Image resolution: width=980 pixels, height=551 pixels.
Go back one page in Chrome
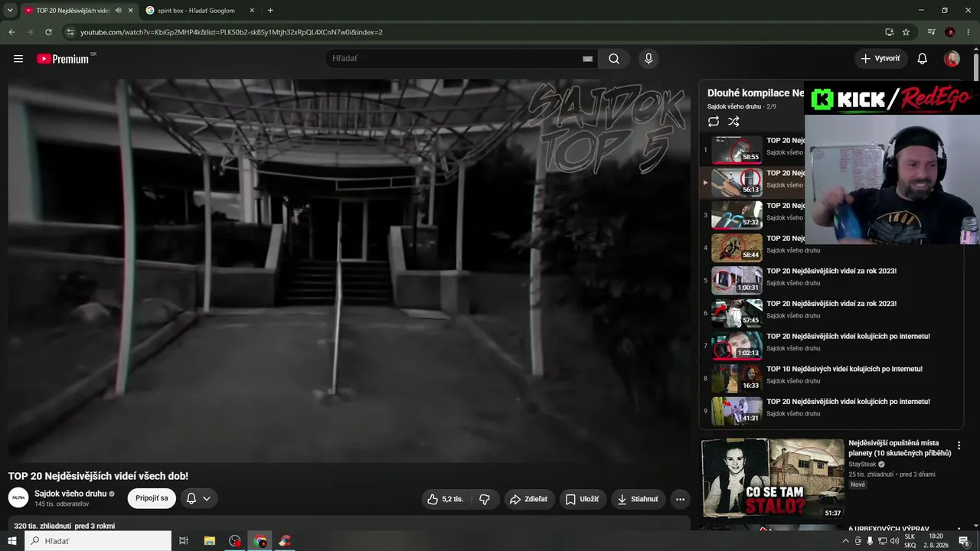point(11,32)
